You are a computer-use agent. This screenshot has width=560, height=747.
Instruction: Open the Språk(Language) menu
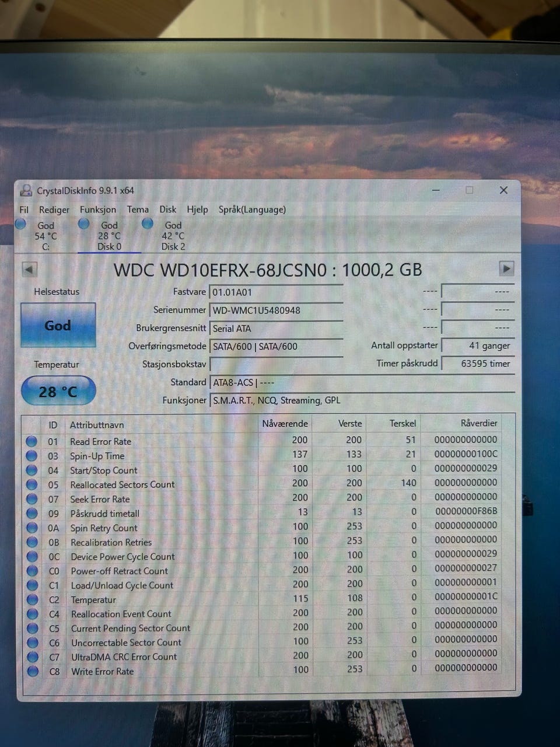[x=252, y=210]
